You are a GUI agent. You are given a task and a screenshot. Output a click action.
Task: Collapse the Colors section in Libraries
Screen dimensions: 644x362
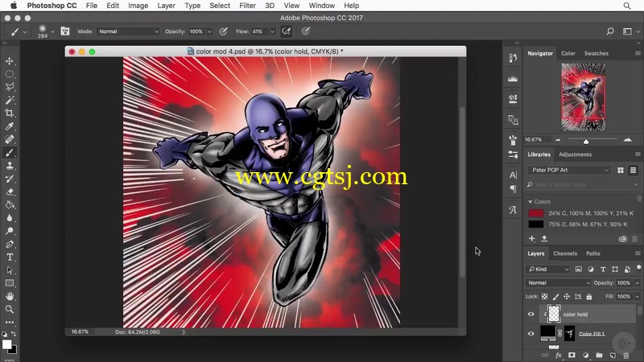(x=530, y=202)
